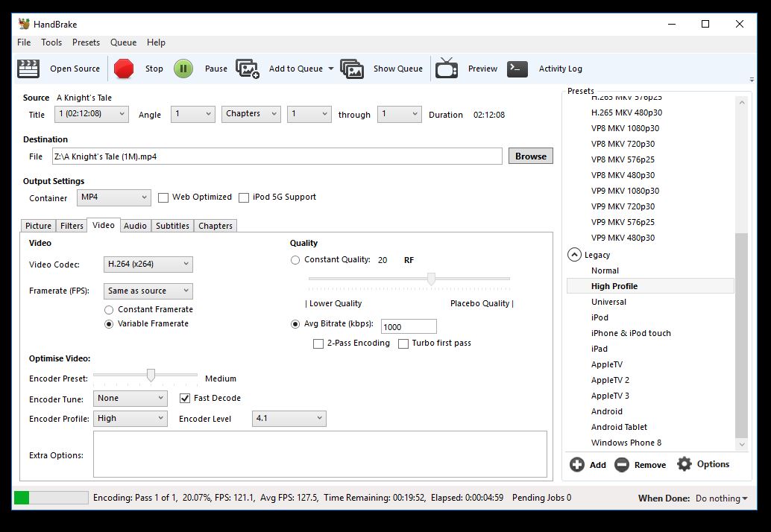Open the Queue menu
This screenshot has width=771, height=532.
click(x=124, y=42)
